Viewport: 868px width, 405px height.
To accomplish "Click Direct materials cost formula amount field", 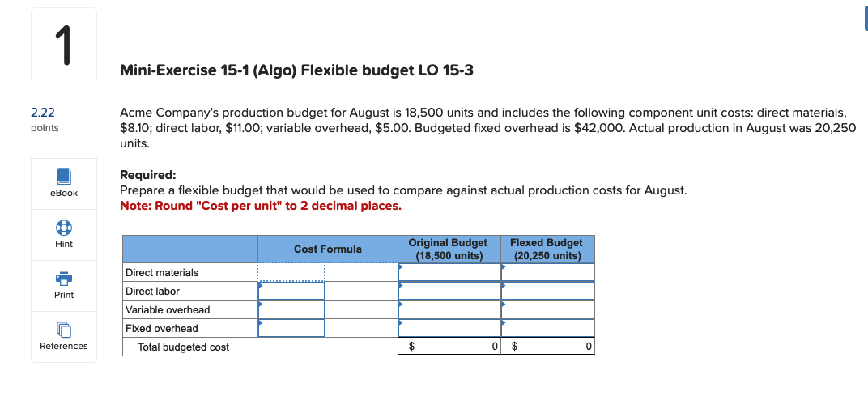I will [x=291, y=272].
